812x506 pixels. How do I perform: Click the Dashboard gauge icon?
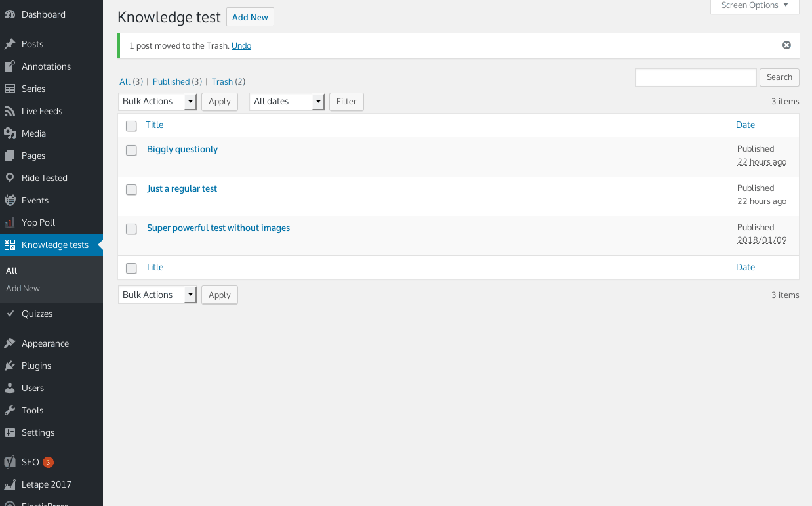coord(10,14)
